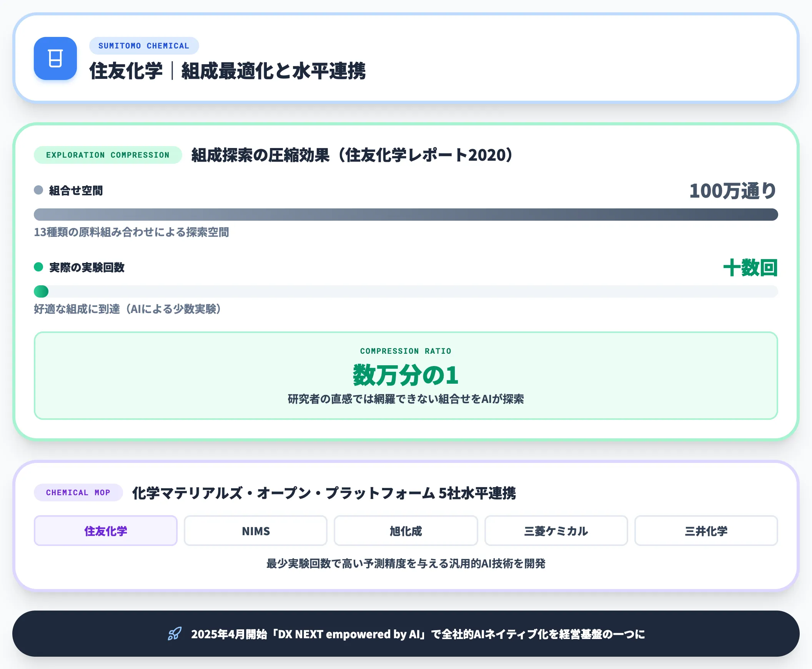Click the label 実際の実験回数
The height and width of the screenshot is (669, 812).
coord(87,268)
